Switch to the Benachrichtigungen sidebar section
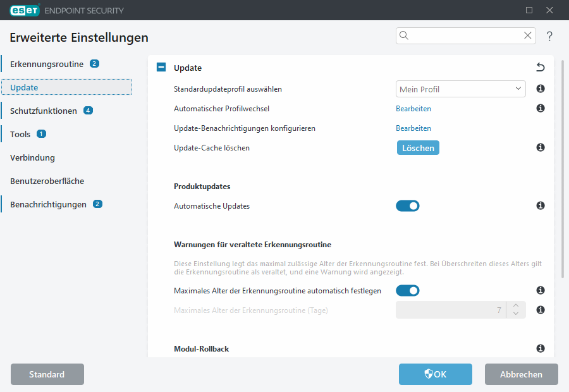This screenshot has width=569, height=392. [x=48, y=204]
